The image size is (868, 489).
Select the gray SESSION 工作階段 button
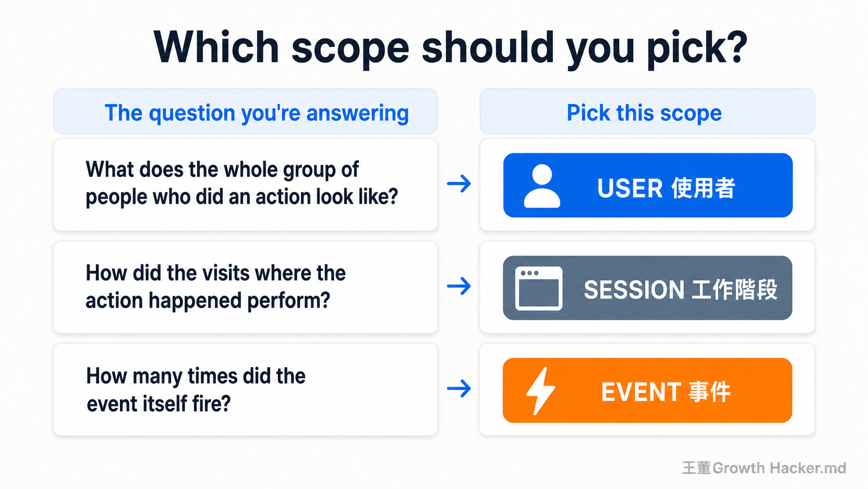point(647,288)
